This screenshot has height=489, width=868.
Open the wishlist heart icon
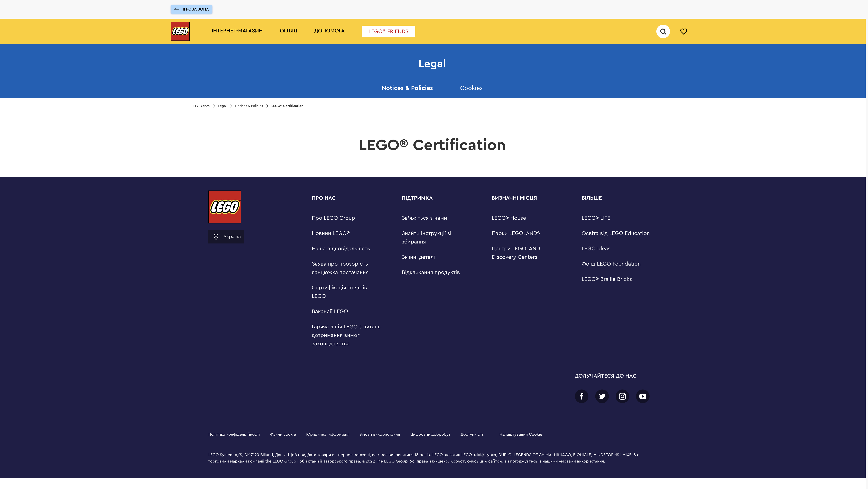[x=683, y=31]
